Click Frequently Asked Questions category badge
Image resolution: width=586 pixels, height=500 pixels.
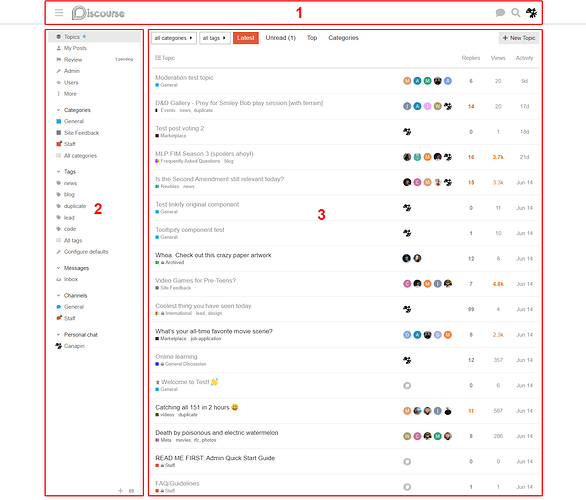point(188,161)
